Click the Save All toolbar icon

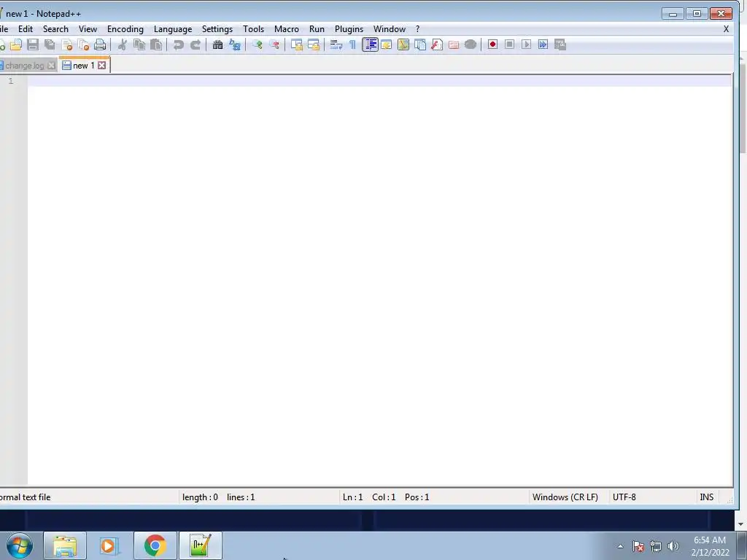point(50,44)
